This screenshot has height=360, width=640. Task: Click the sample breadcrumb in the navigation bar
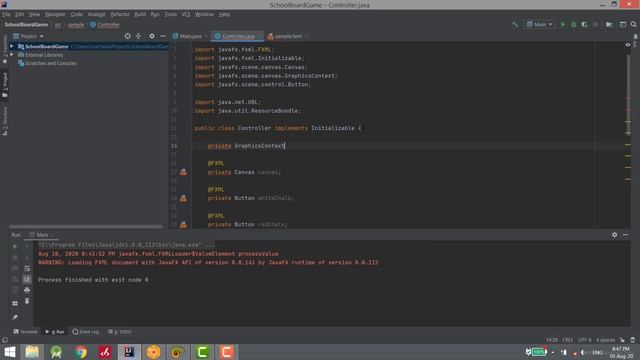click(76, 24)
